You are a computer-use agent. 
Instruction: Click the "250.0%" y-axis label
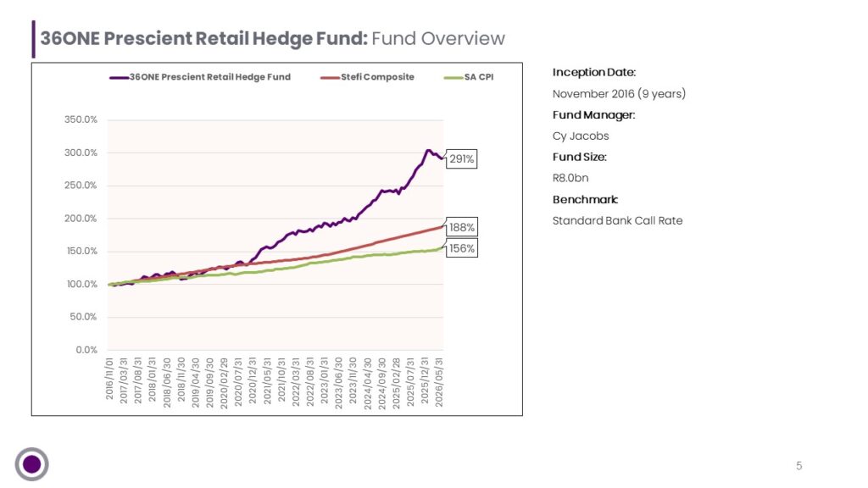[81, 186]
